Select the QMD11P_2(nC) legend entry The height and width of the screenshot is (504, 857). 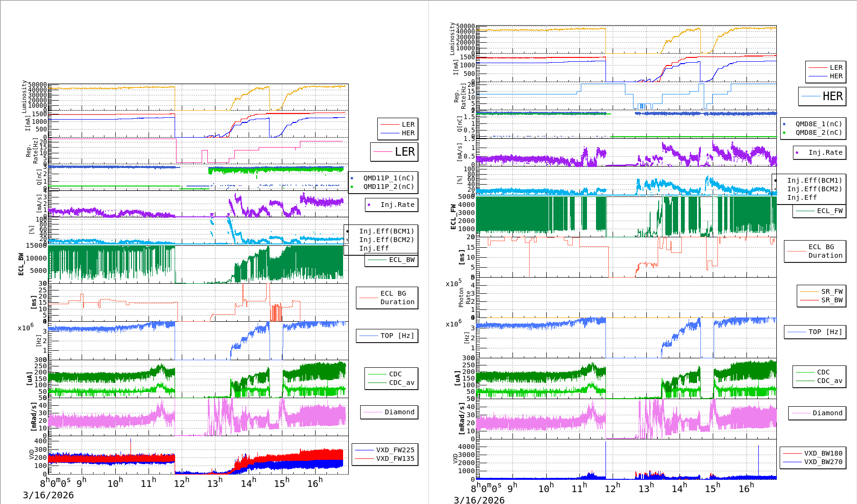[x=388, y=187]
